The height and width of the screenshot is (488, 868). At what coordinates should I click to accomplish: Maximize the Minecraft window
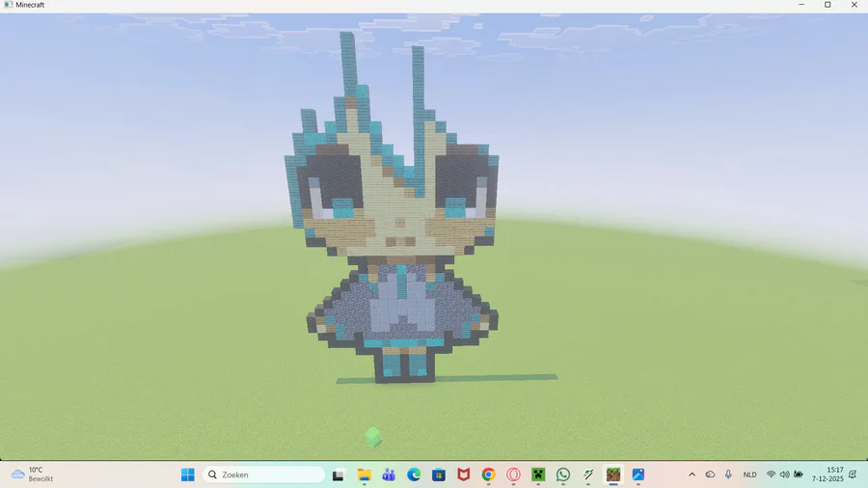pos(827,5)
